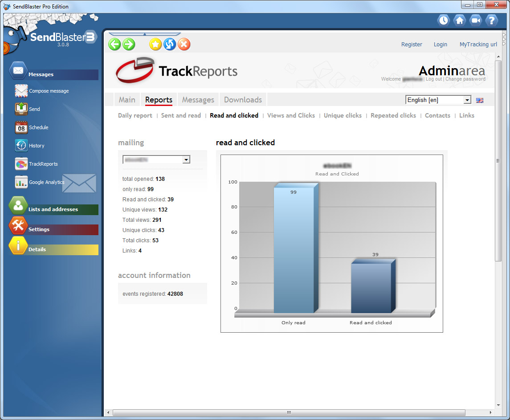Click the Compose message icon
This screenshot has width=510, height=420.
point(21,91)
